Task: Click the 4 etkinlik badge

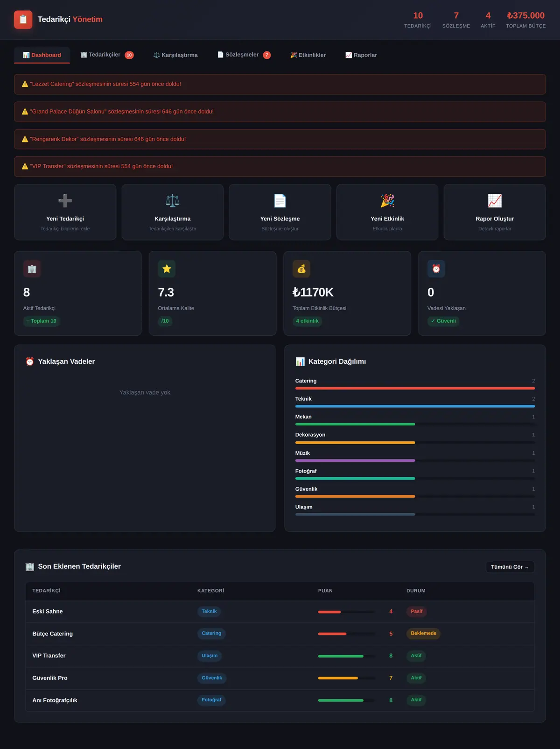Action: (307, 321)
